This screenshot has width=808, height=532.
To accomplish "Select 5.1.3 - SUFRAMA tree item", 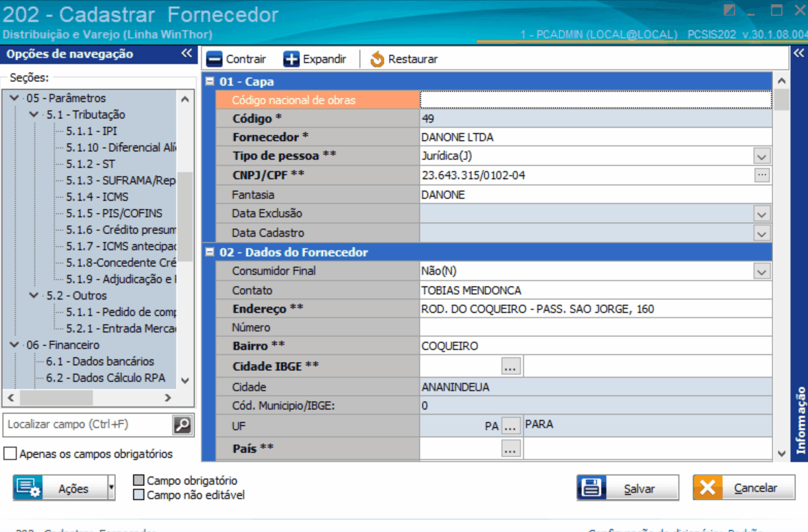I will click(121, 180).
